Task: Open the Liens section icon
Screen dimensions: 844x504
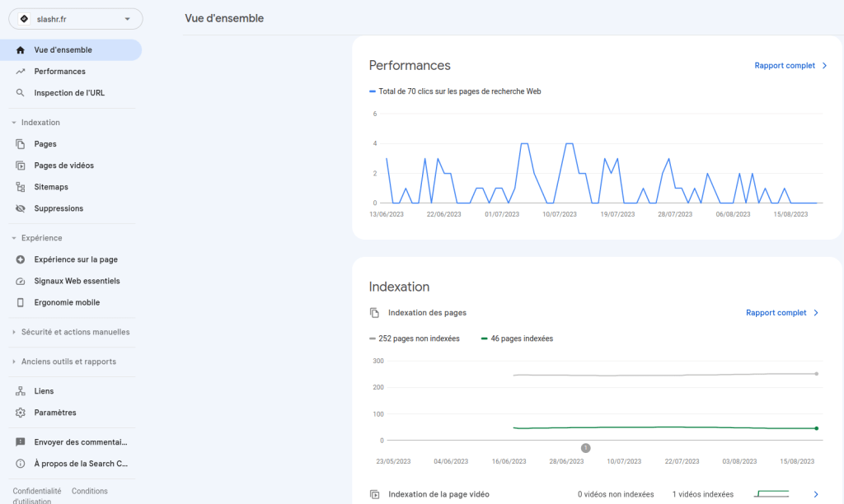Action: [x=21, y=390]
